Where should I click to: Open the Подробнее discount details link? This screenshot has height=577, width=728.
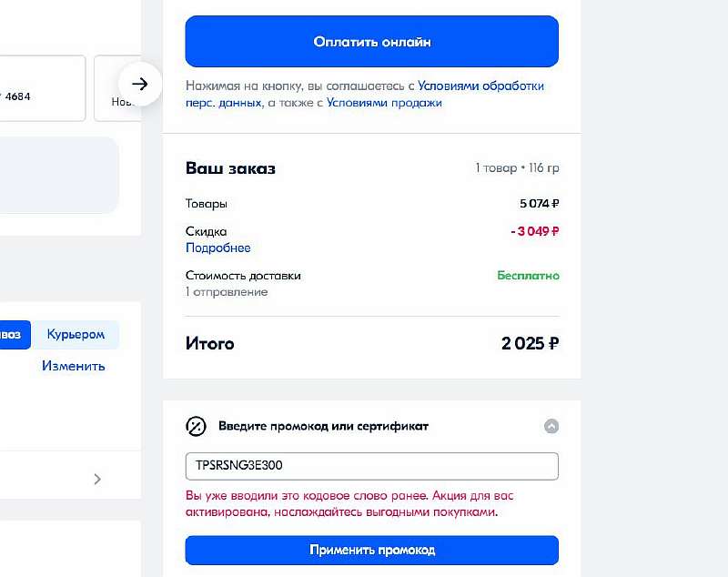point(217,248)
